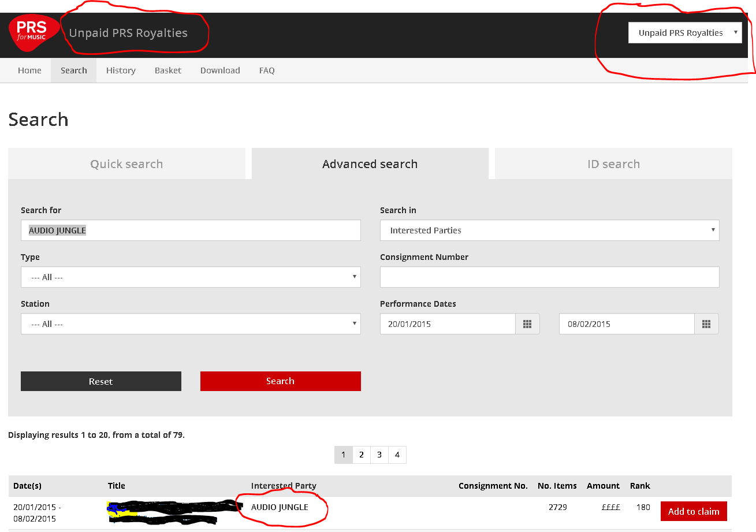Click the 2729 items value
This screenshot has width=756, height=532.
[x=558, y=507]
